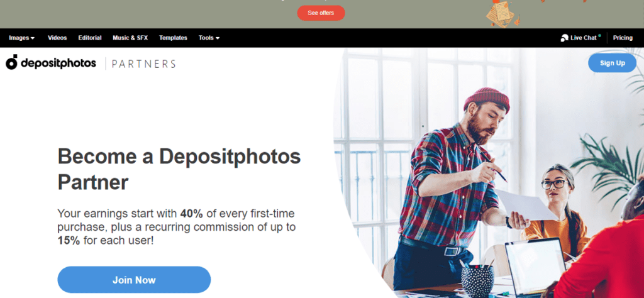Image resolution: width=644 pixels, height=298 pixels.
Task: Click the Depositphotos camera logo icon
Action: pyautogui.click(x=11, y=62)
